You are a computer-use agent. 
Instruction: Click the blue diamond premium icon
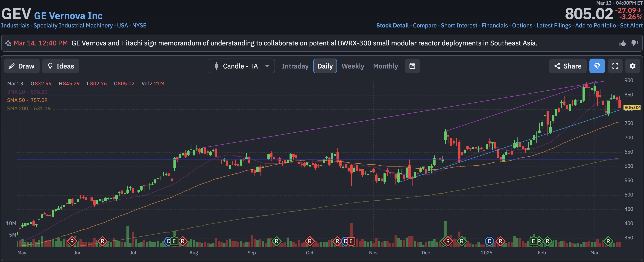pyautogui.click(x=597, y=66)
